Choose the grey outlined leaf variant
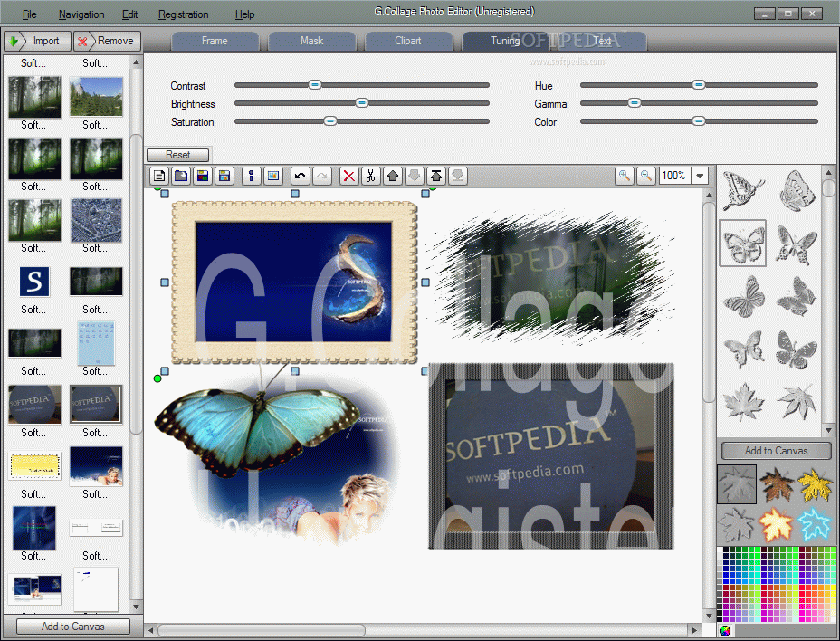Image resolution: width=840 pixels, height=641 pixels. coord(737,524)
